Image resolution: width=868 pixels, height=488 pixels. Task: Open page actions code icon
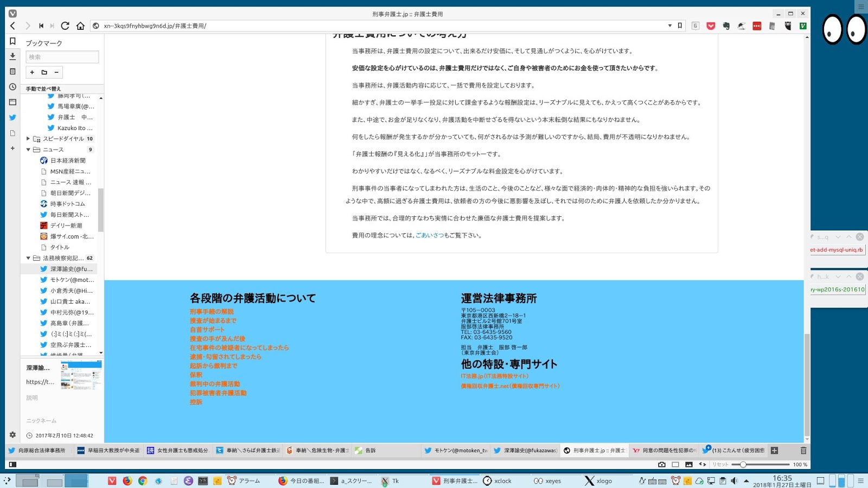click(x=703, y=464)
